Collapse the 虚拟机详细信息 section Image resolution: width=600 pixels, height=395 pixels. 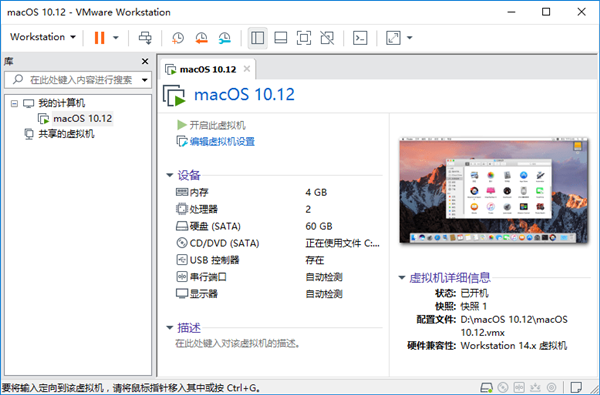[x=402, y=278]
